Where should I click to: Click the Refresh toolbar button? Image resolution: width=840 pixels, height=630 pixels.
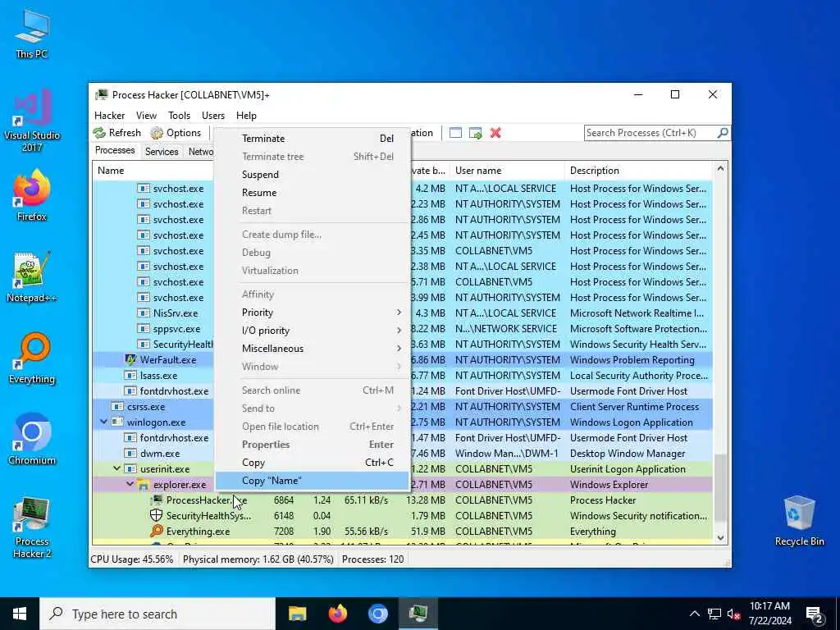point(117,133)
